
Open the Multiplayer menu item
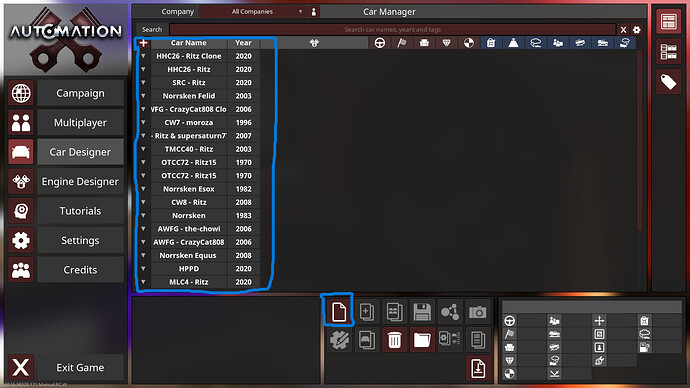pos(80,123)
